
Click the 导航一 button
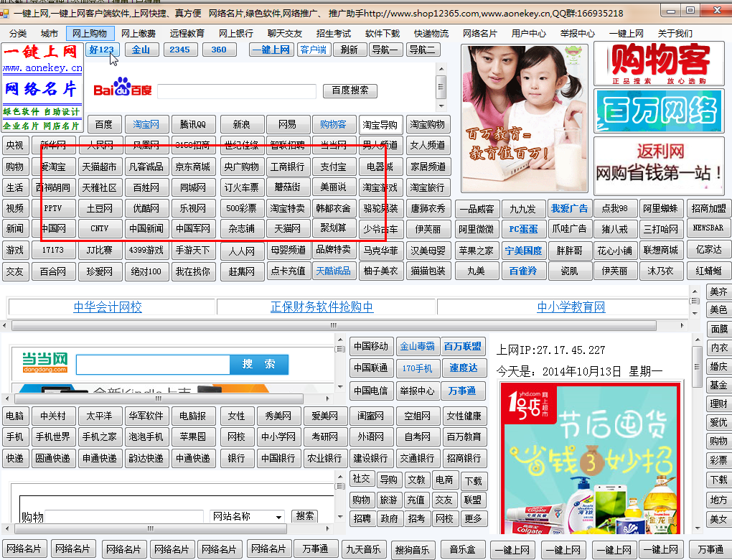pos(385,50)
